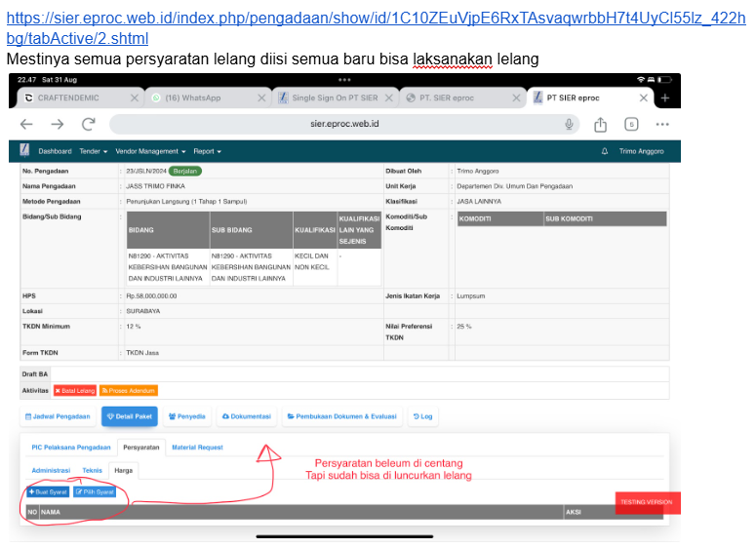The height and width of the screenshot is (548, 756).
Task: Click the notification bell icon
Action: click(605, 151)
